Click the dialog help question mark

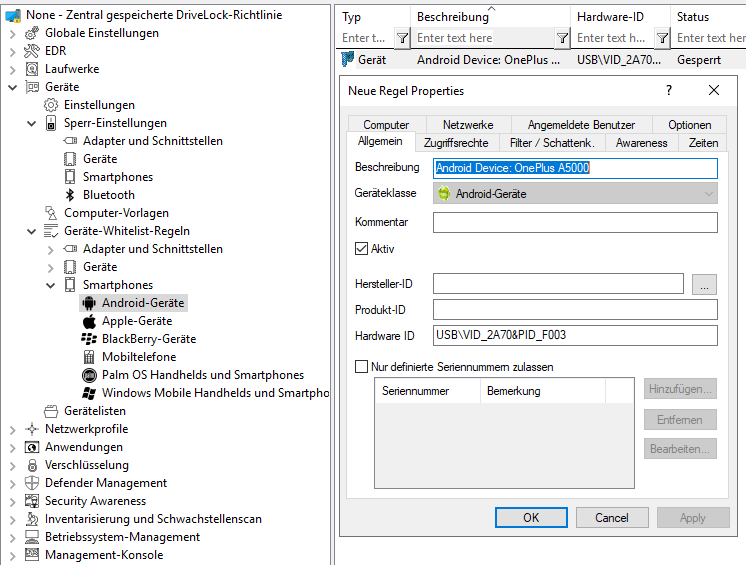click(669, 90)
